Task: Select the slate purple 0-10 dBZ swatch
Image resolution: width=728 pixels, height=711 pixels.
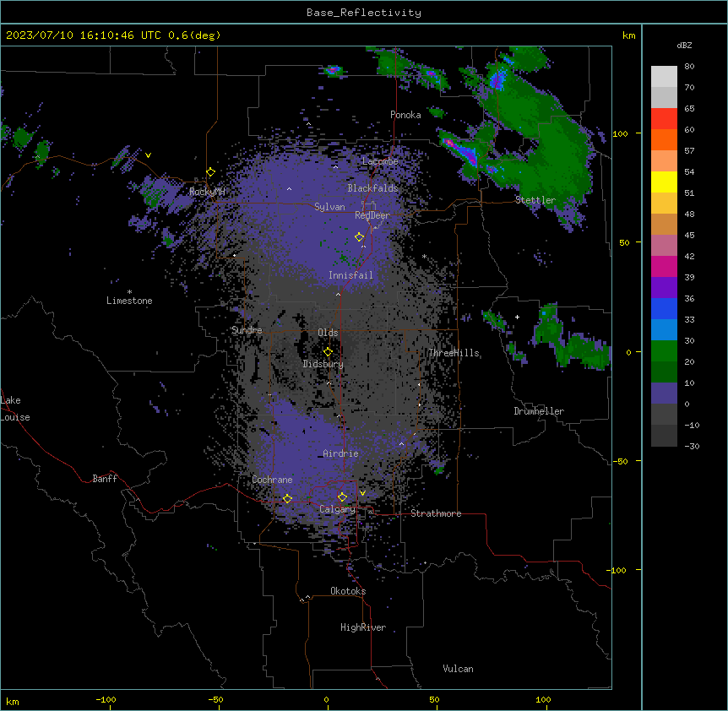Action: 664,393
